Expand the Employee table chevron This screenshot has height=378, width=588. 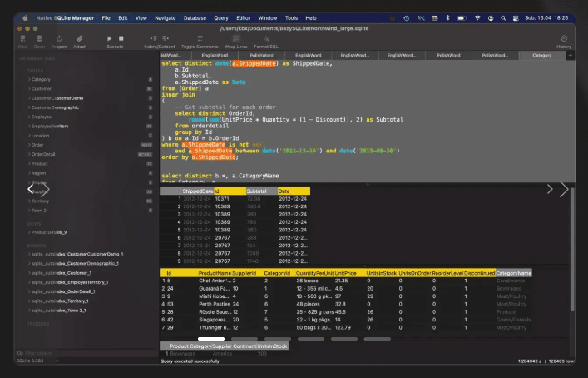click(29, 117)
